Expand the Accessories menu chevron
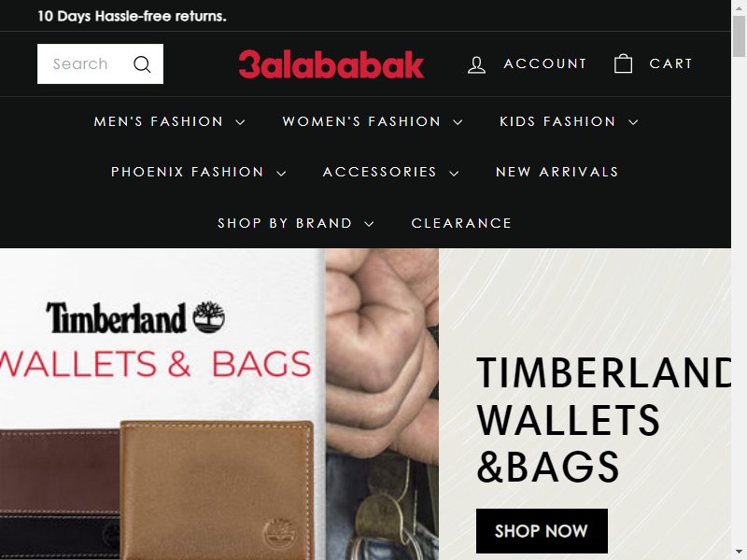 coord(455,174)
